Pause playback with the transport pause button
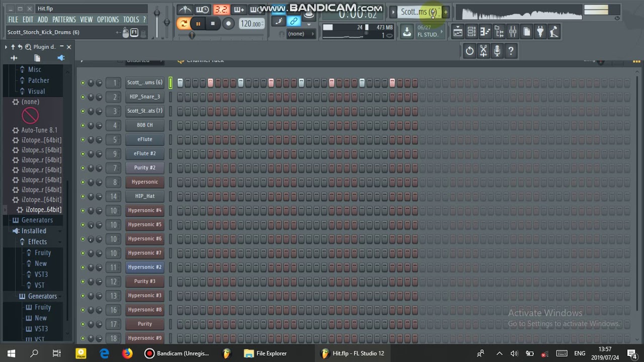The image size is (644, 362). pos(198,24)
